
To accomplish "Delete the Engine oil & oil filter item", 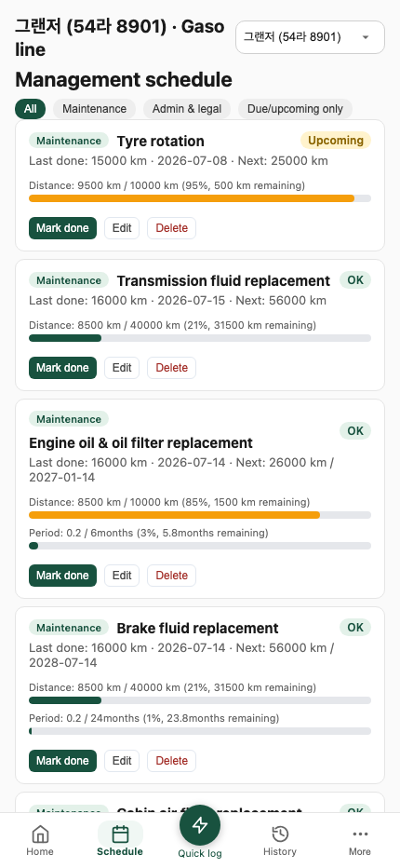I will pyautogui.click(x=171, y=576).
